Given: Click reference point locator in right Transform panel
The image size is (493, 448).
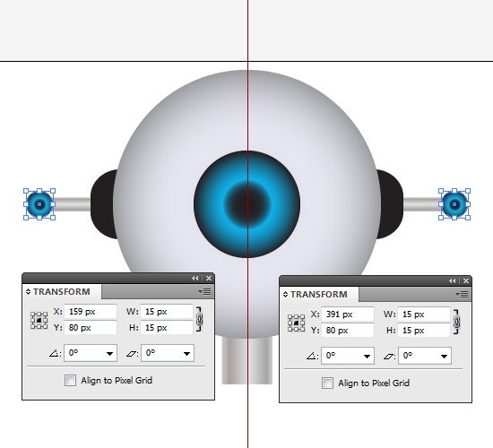Looking at the screenshot, I should (296, 323).
